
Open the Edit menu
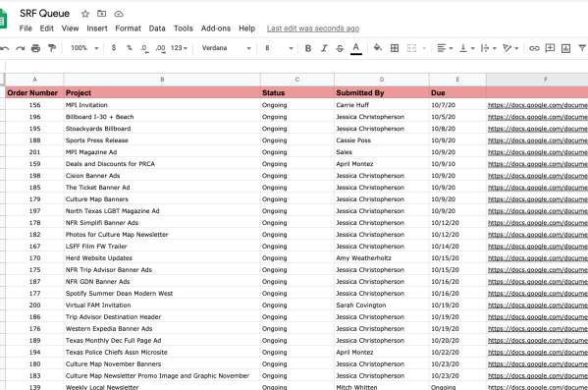click(47, 28)
